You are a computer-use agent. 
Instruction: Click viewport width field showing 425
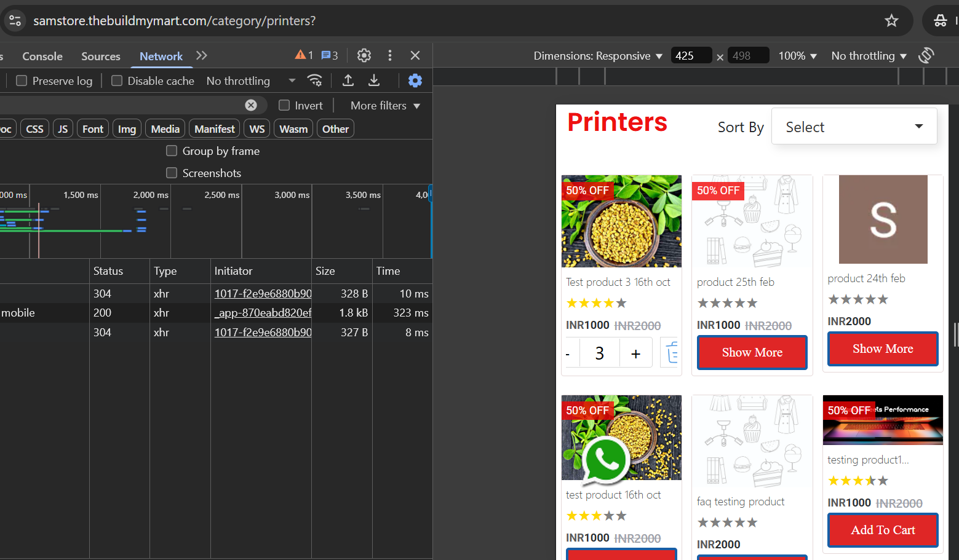(x=691, y=55)
